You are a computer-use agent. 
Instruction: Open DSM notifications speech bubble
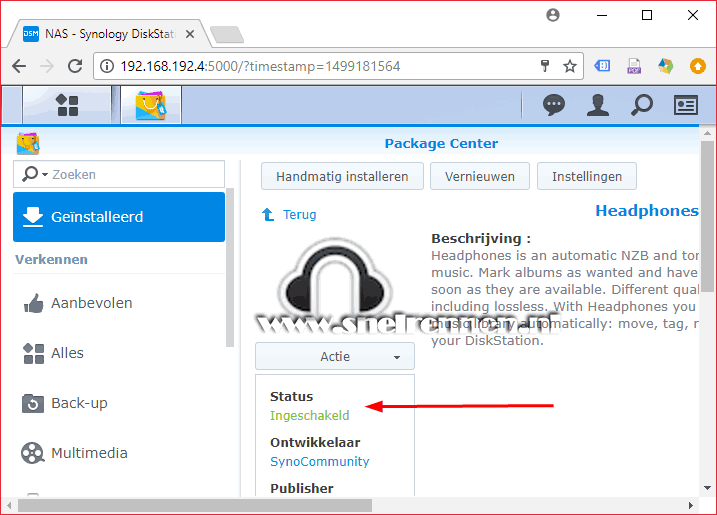[x=554, y=105]
